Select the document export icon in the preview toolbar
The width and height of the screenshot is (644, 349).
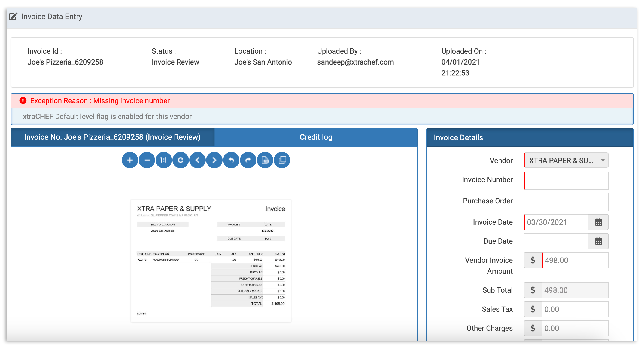click(265, 160)
